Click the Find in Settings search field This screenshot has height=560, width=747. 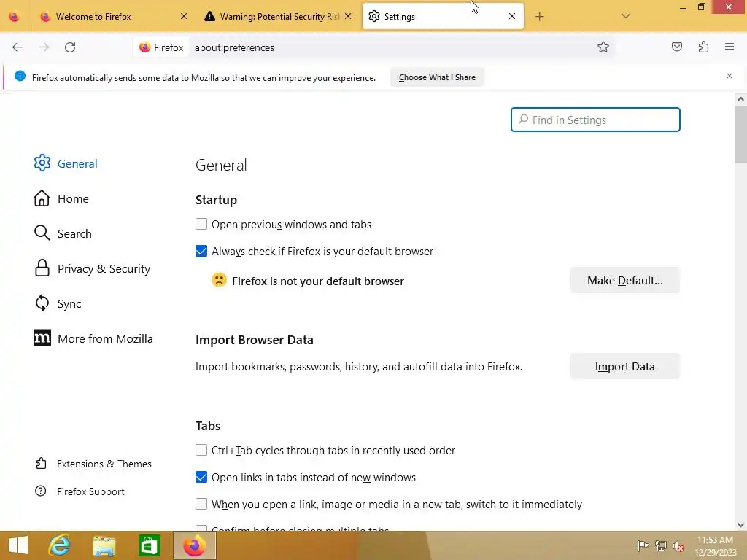click(x=595, y=120)
